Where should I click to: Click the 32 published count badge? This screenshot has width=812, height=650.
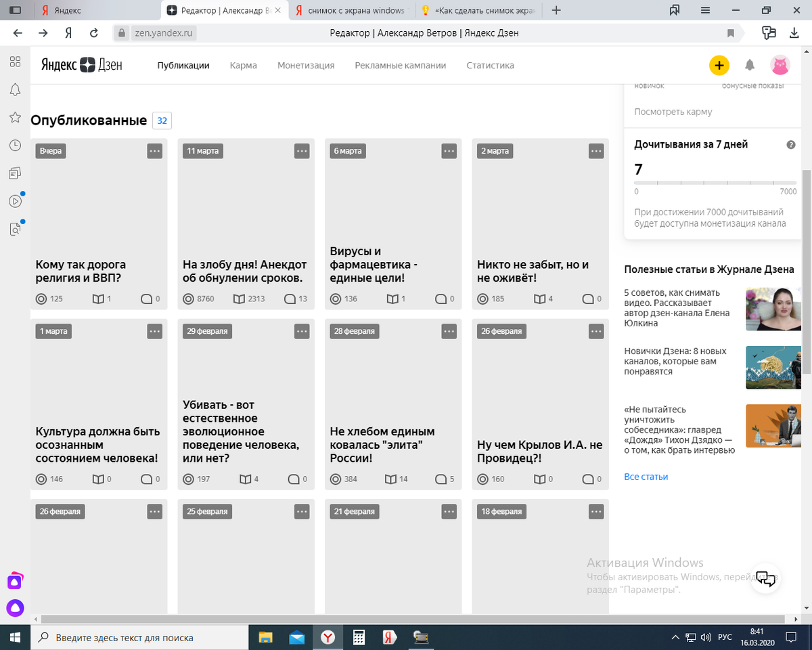coord(162,121)
